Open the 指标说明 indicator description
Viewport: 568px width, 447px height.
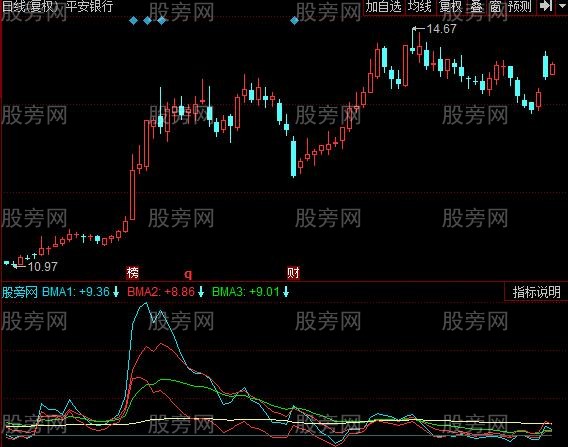(536, 292)
